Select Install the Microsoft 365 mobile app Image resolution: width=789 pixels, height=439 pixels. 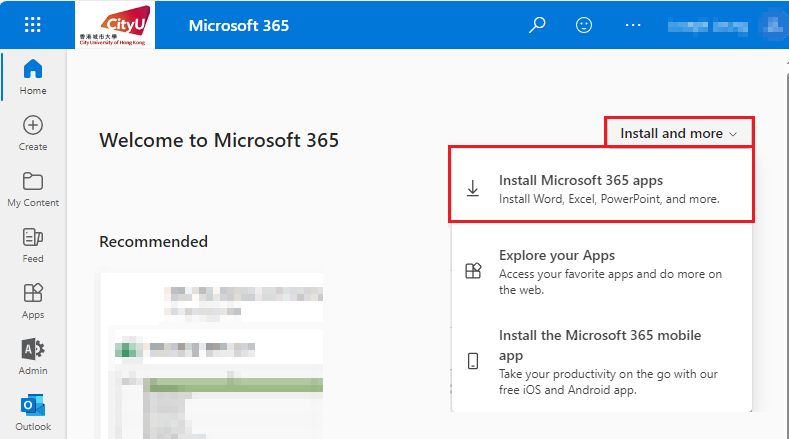(602, 361)
